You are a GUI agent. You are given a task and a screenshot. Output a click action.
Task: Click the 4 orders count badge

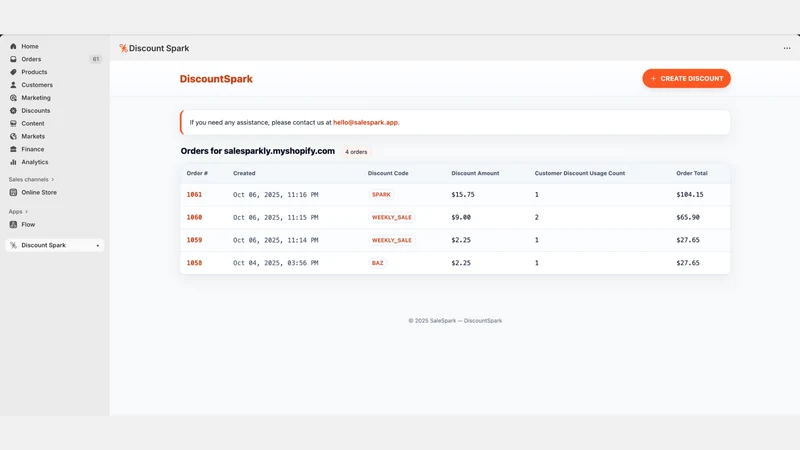[x=356, y=152]
